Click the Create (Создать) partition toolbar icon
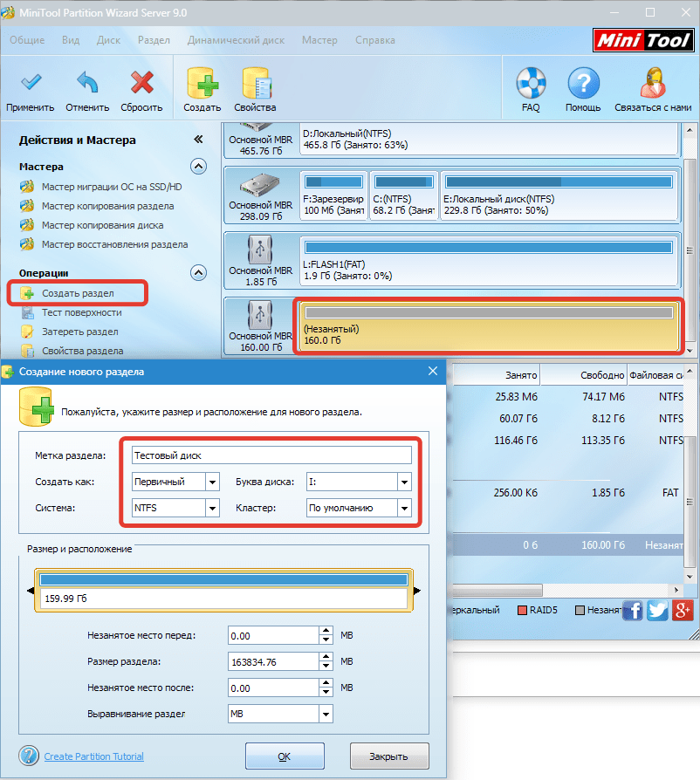This screenshot has height=780, width=700. [202, 84]
